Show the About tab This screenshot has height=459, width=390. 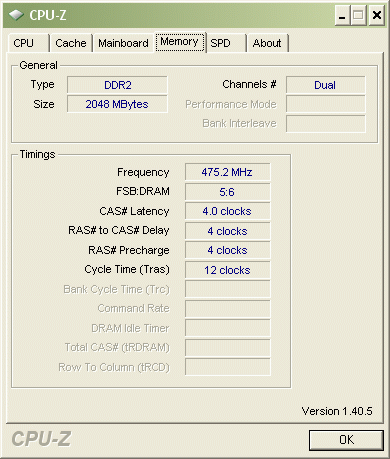pyautogui.click(x=267, y=43)
